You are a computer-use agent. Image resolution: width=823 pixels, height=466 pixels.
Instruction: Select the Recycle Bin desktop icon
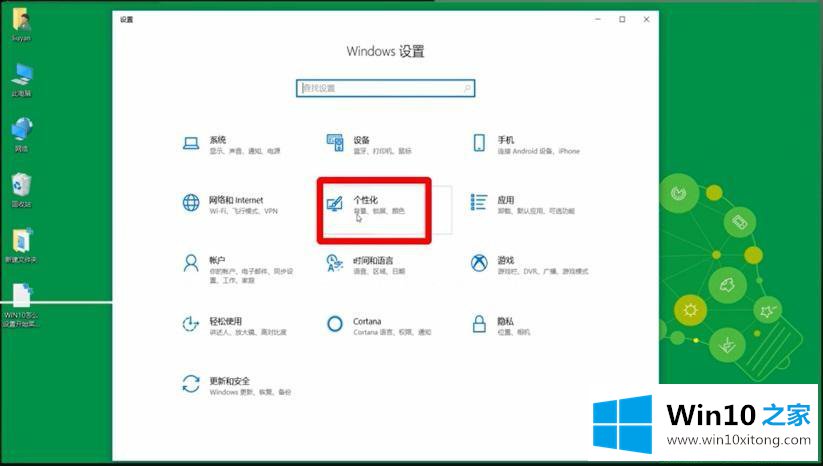[x=22, y=185]
